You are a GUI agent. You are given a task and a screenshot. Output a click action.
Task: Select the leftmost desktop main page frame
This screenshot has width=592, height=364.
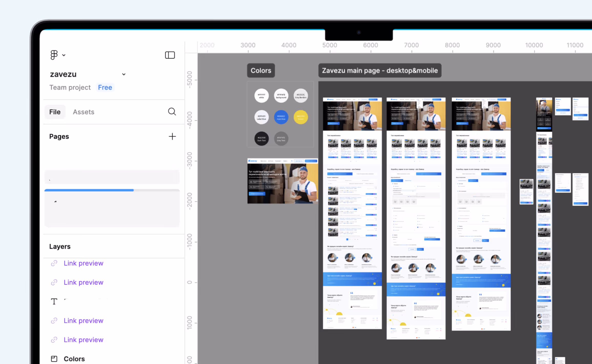[352, 213]
